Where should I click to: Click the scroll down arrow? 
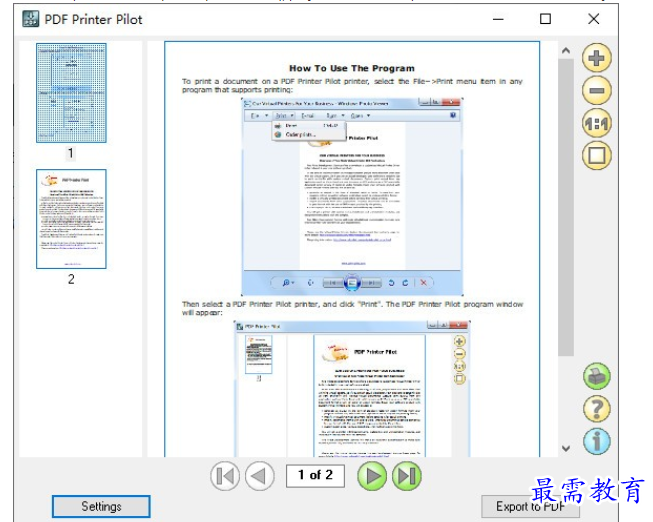pos(566,448)
